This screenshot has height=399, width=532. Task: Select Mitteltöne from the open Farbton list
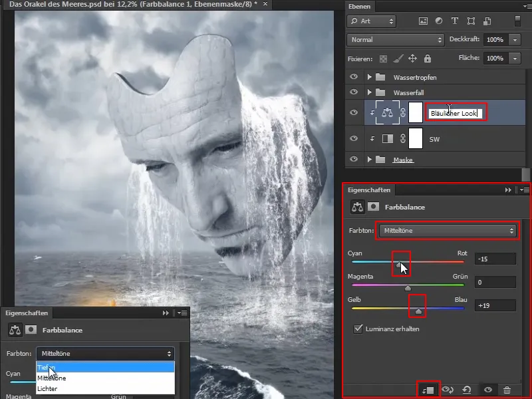tap(105, 378)
